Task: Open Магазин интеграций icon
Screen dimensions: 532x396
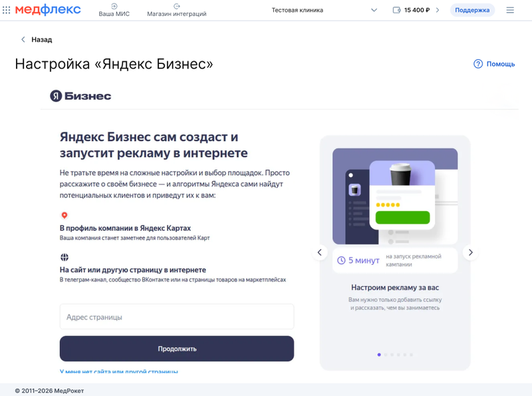Action: click(x=176, y=7)
